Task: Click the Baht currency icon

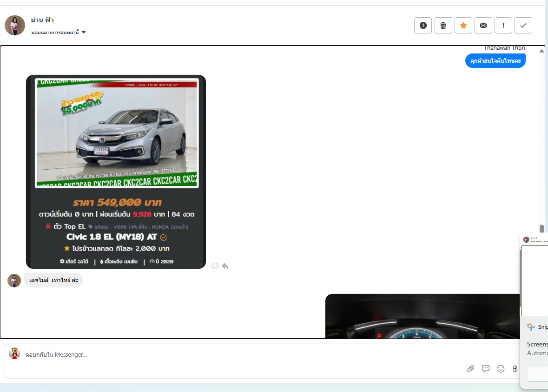Action: [x=515, y=369]
